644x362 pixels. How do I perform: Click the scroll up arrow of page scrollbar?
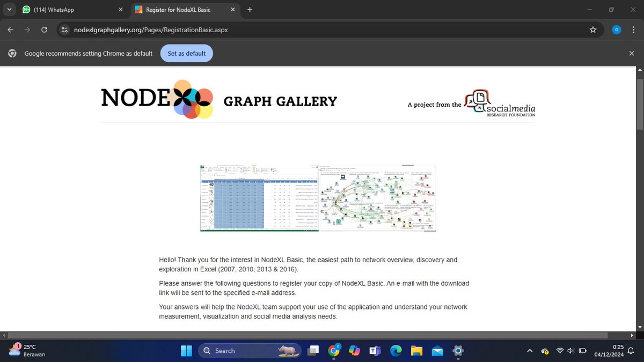[x=639, y=70]
